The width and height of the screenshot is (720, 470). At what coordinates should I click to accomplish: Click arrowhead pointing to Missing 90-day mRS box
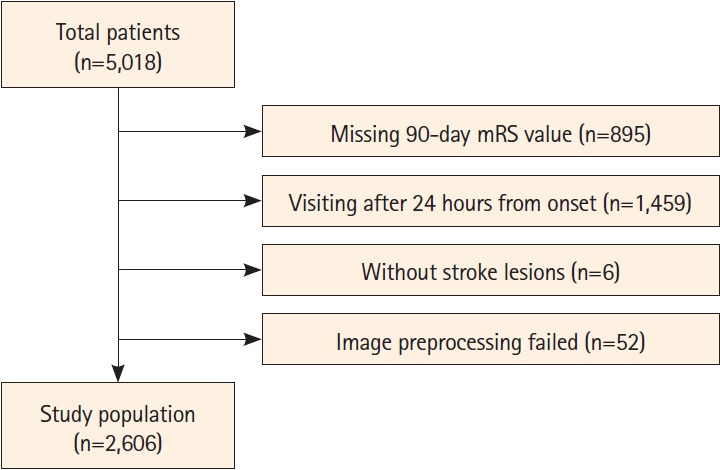click(250, 132)
